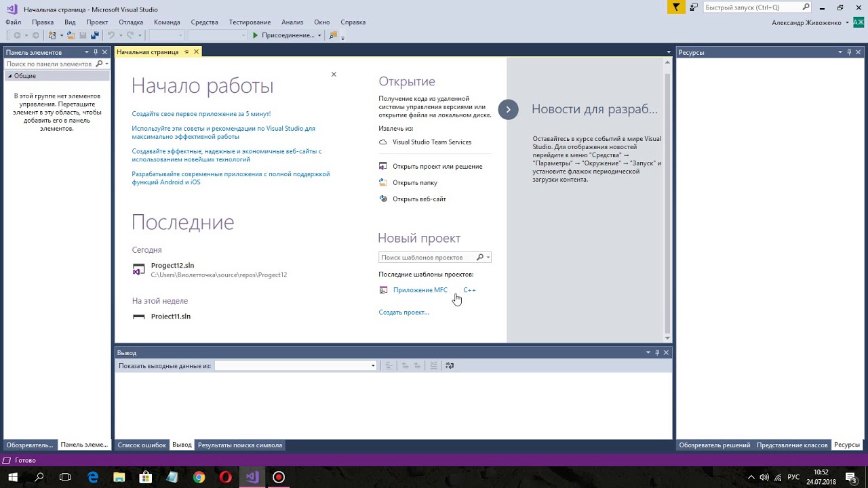Open the Файл menu
Image resolution: width=868 pixels, height=488 pixels.
pyautogui.click(x=13, y=22)
